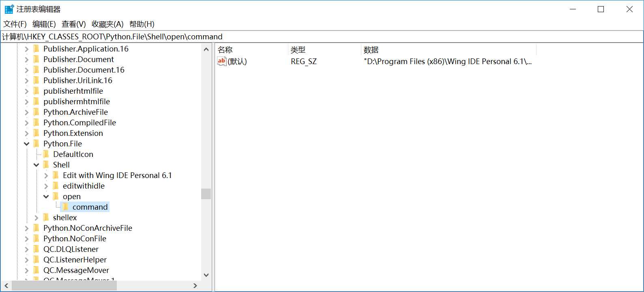Screen dimensions: 644x292
Task: Expand the editwithidle key
Action: coord(46,186)
